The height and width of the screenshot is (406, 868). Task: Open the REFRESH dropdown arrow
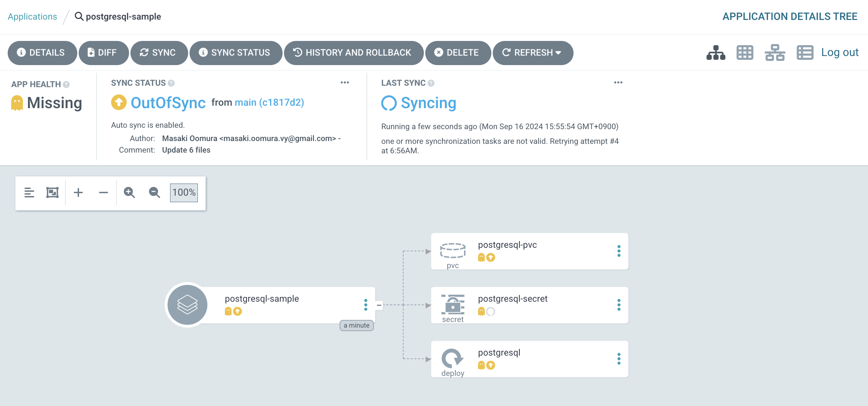pyautogui.click(x=558, y=53)
